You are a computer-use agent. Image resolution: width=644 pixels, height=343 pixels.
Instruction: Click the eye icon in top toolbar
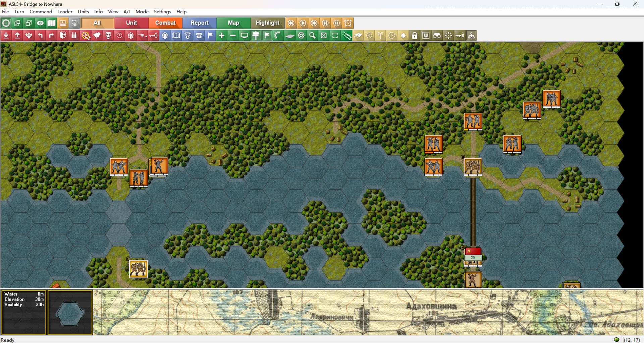coord(40,23)
